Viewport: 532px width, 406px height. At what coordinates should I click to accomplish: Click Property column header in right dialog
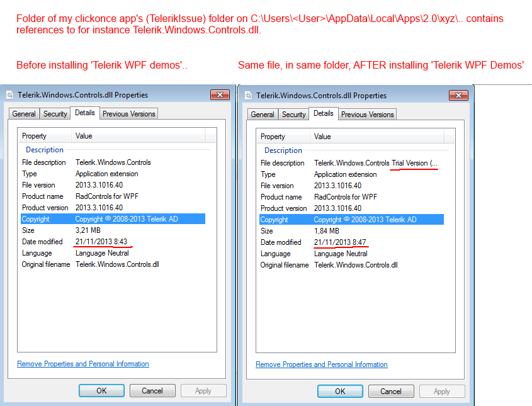[x=283, y=137]
